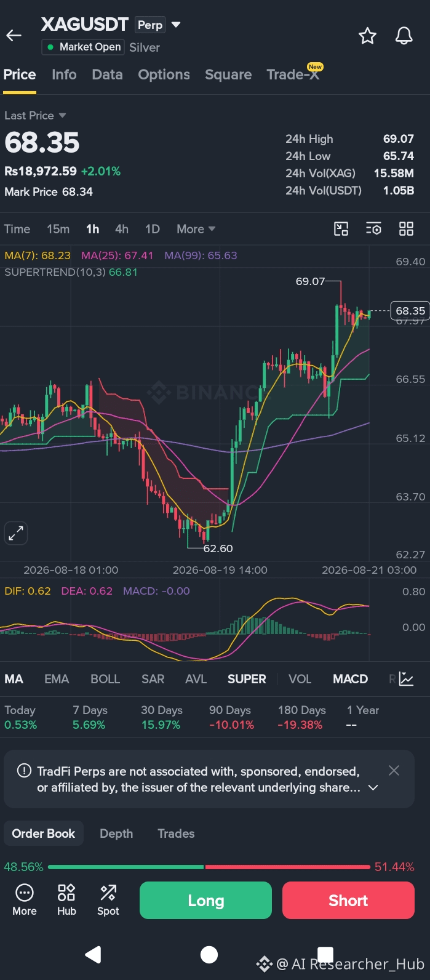Open price alerts via the bell icon

[404, 36]
